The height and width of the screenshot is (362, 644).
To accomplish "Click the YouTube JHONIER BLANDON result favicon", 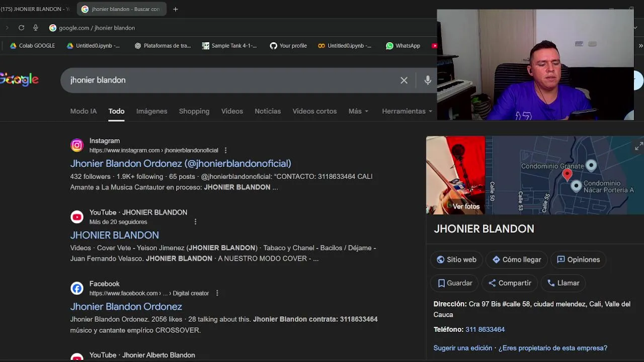I will click(77, 217).
